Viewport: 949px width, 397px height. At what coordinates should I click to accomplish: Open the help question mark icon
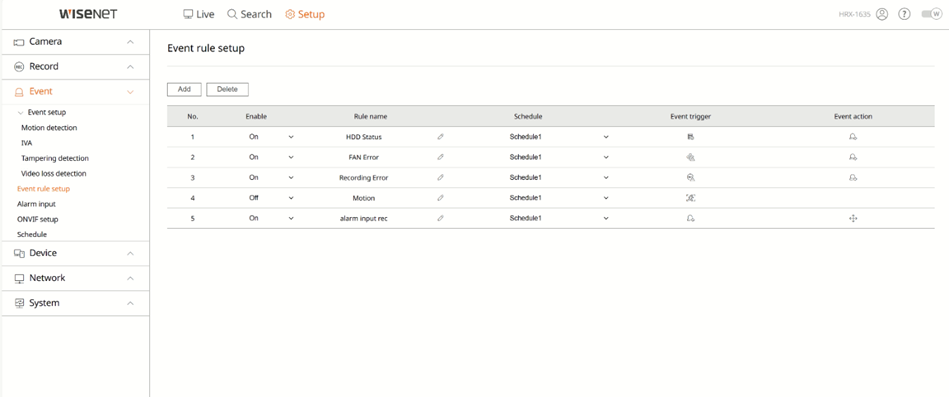pos(904,14)
